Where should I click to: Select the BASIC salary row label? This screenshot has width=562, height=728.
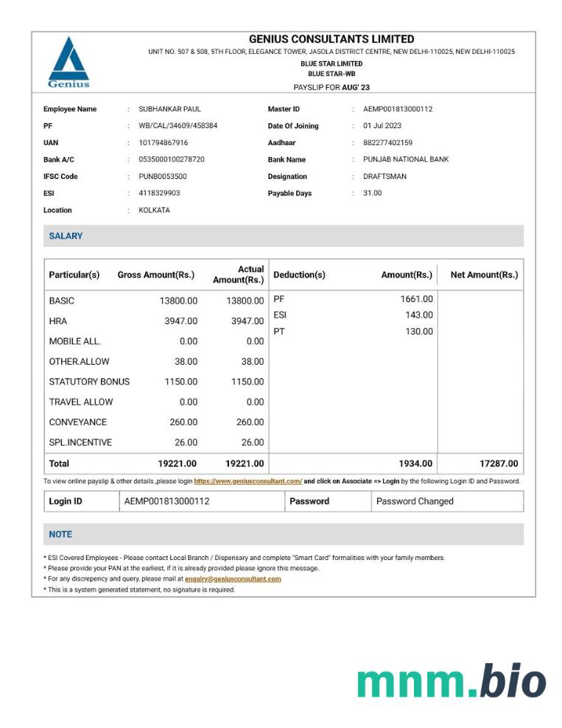tap(61, 301)
